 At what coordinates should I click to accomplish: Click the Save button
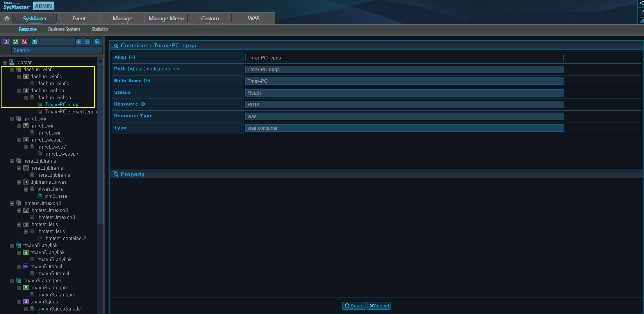pos(354,306)
